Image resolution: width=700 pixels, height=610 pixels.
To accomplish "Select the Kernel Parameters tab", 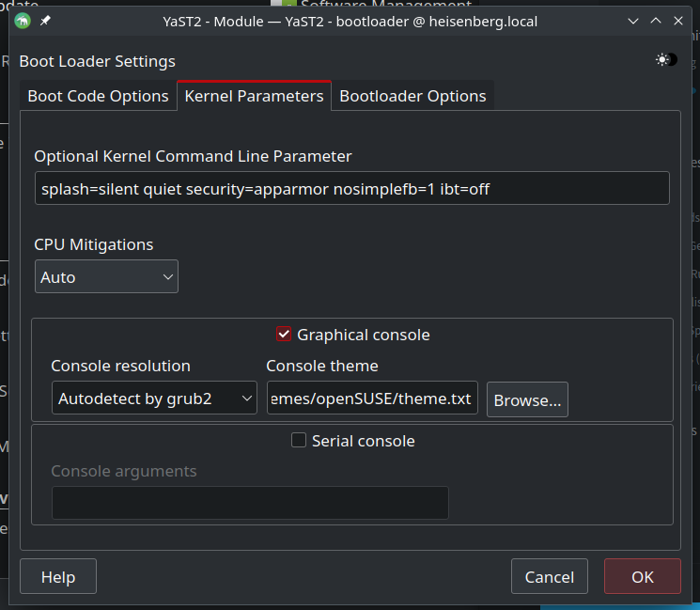I will 254,96.
